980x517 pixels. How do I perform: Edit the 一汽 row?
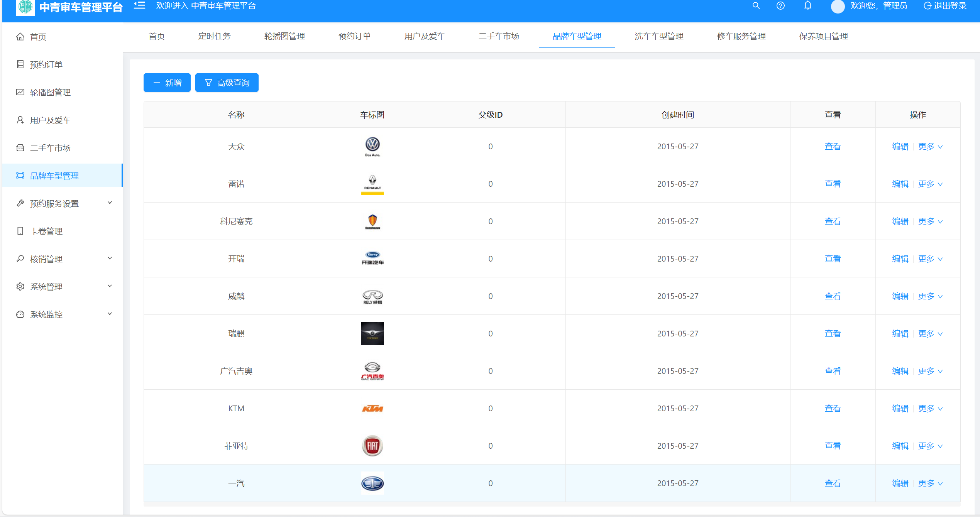point(900,483)
